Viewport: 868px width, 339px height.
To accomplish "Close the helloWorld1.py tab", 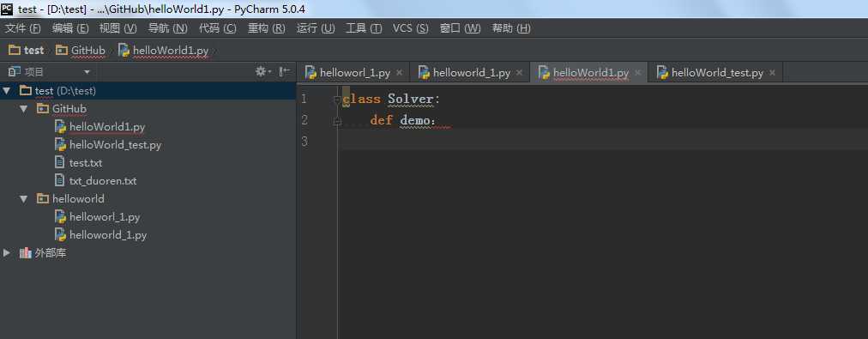I will [638, 73].
